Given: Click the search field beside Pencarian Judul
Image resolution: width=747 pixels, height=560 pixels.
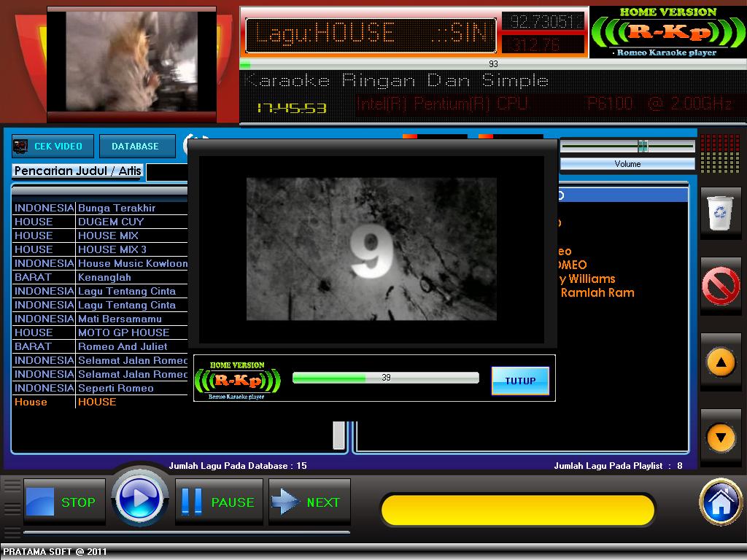Looking at the screenshot, I should (167, 172).
